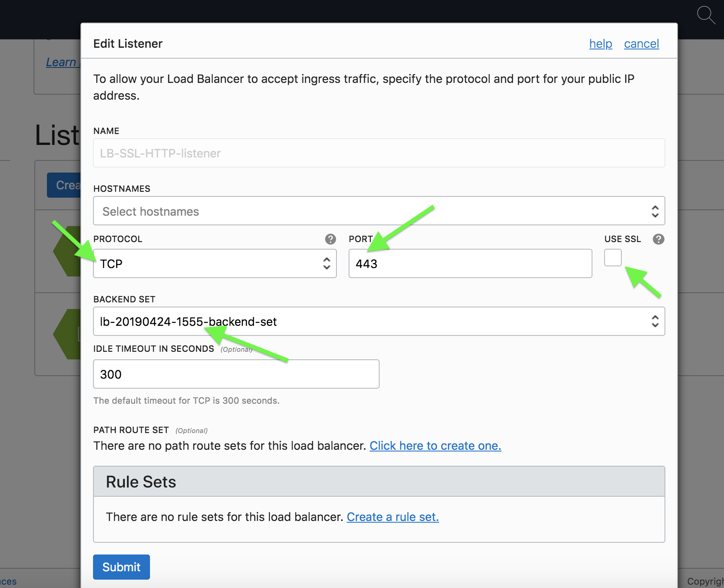
Task: Enable the Use SSL checkbox
Action: pyautogui.click(x=613, y=258)
